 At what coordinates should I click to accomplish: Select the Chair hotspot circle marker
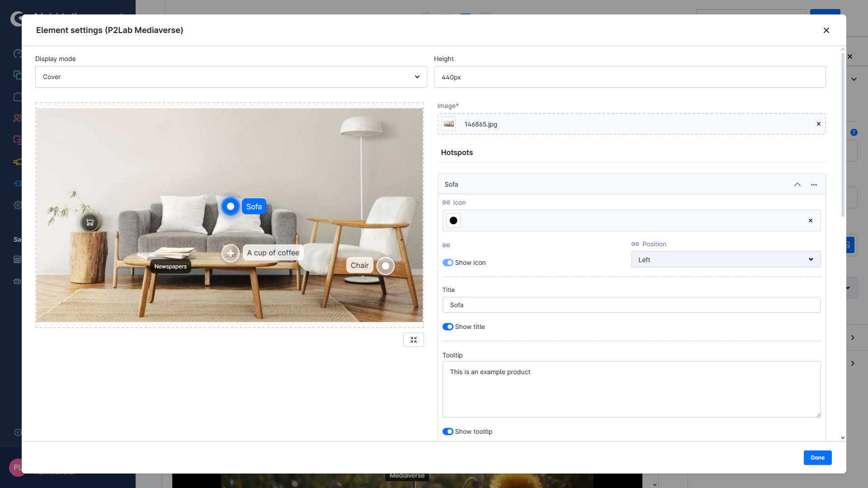386,266
